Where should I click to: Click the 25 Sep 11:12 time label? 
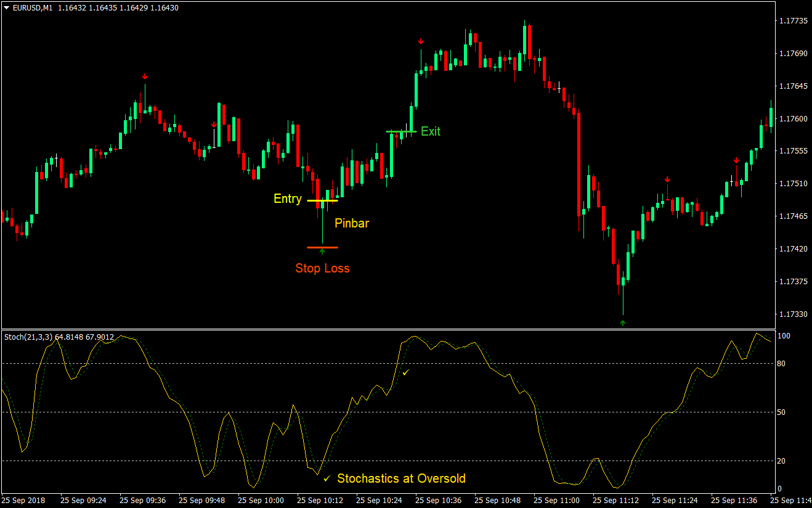coord(616,501)
